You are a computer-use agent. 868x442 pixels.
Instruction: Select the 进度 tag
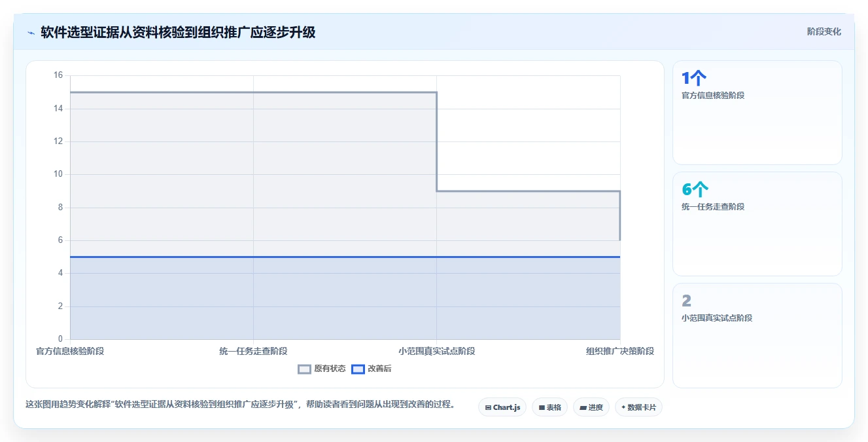pyautogui.click(x=591, y=407)
